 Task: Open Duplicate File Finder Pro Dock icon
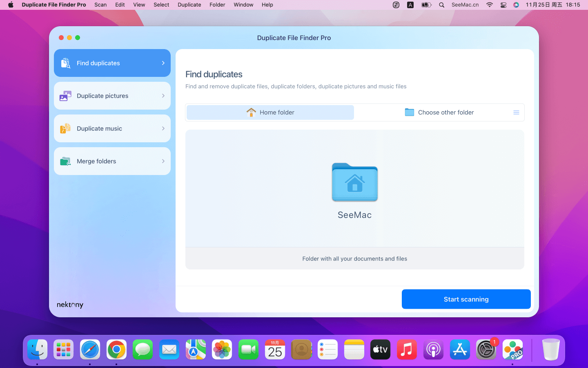coord(512,350)
